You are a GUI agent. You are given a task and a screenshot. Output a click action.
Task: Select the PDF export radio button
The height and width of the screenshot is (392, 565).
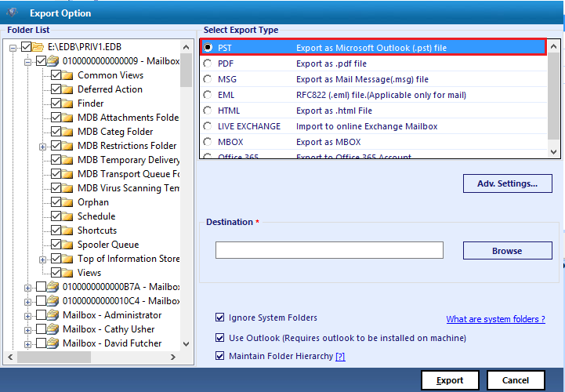208,64
